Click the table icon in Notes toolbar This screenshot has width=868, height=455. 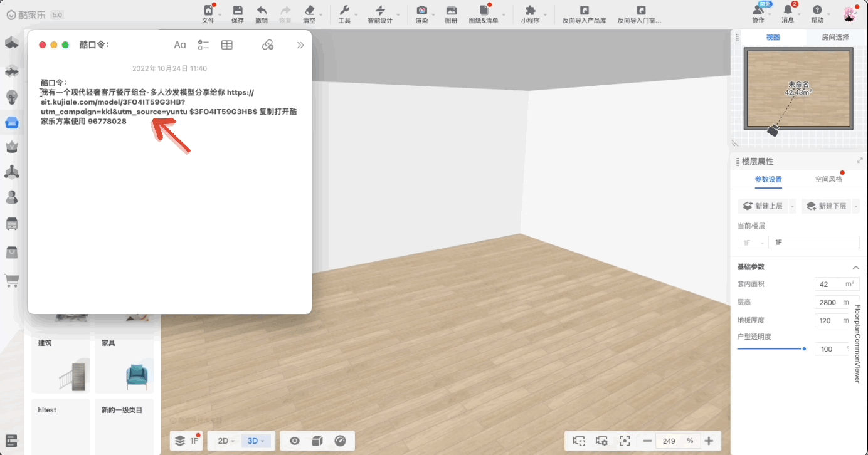pos(227,44)
